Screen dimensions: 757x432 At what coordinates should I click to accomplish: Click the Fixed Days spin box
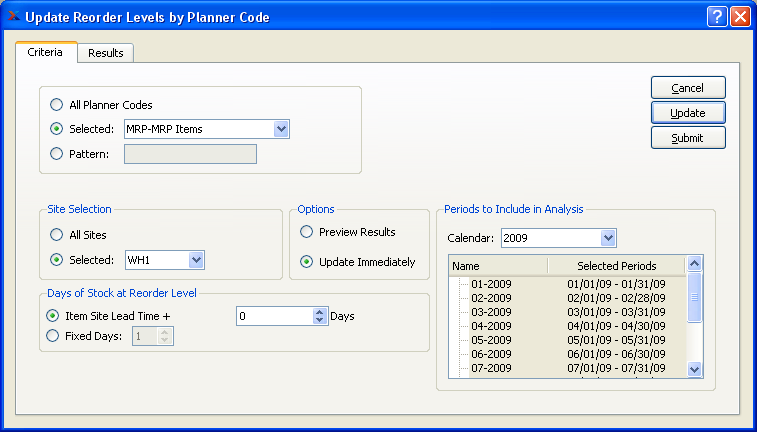pos(153,336)
